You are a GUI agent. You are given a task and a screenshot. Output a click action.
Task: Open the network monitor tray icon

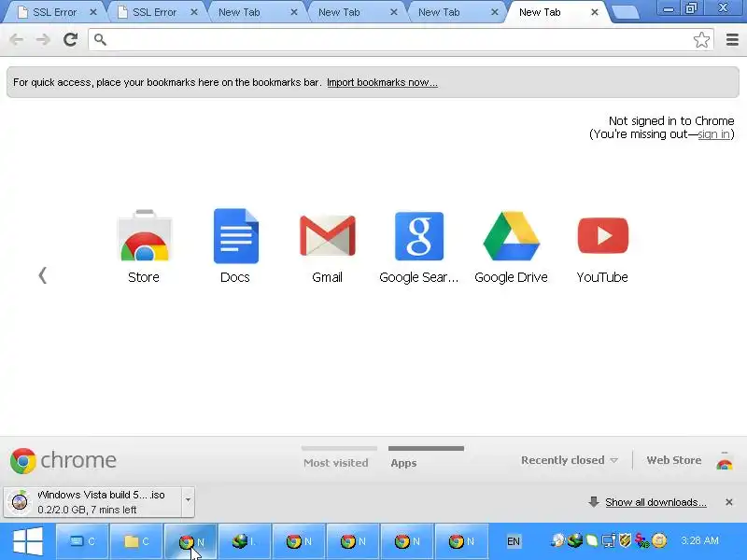609,540
